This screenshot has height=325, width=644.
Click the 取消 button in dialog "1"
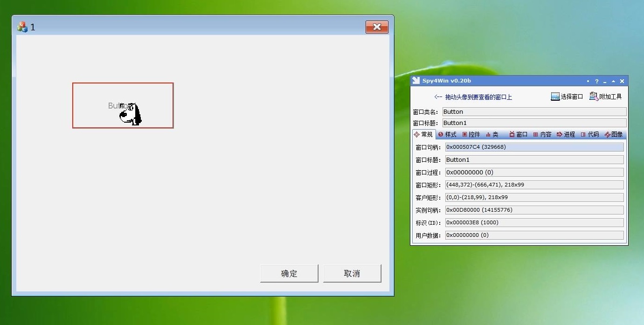[x=352, y=273]
